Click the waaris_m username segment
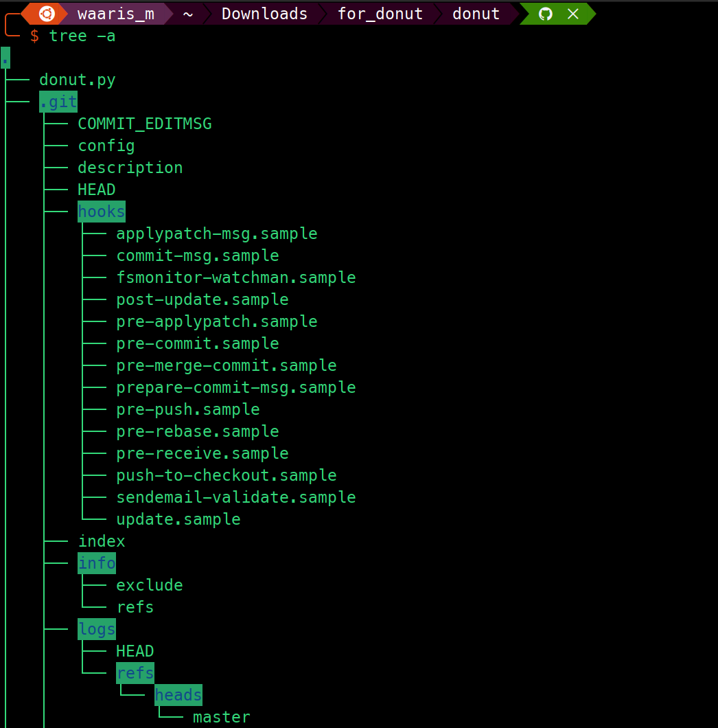Screen dimensions: 718x728 [116, 14]
